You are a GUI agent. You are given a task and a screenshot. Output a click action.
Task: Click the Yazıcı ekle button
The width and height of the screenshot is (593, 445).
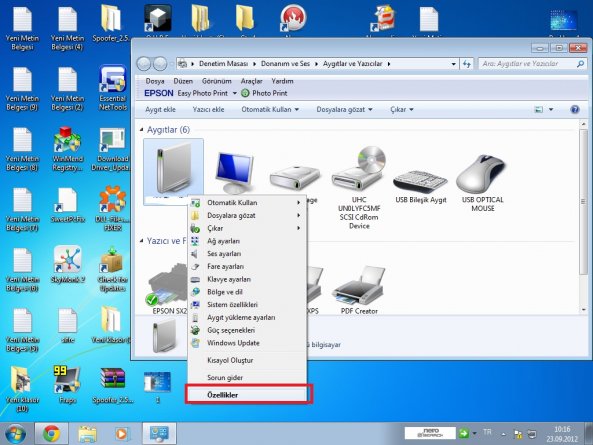coord(208,110)
